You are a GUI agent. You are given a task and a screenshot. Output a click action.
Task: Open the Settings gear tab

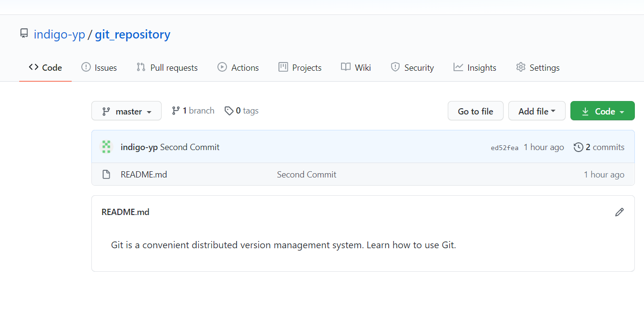pyautogui.click(x=538, y=68)
